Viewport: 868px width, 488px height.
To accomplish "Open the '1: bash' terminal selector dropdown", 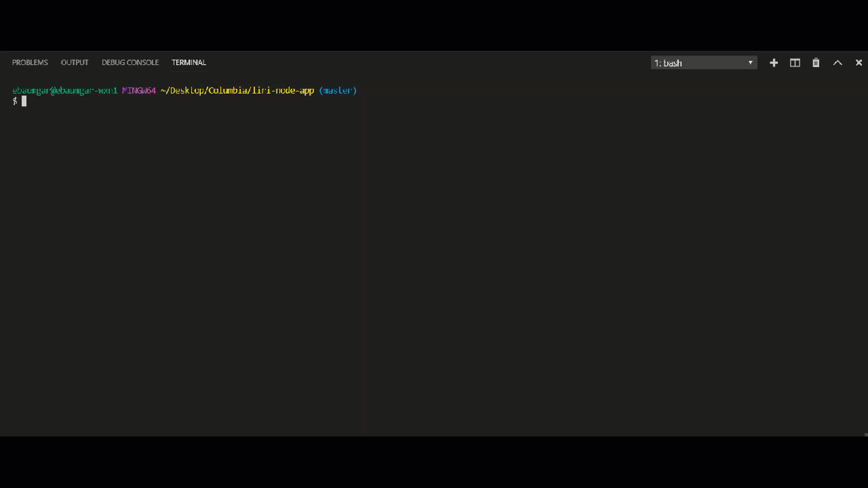I will tap(704, 63).
